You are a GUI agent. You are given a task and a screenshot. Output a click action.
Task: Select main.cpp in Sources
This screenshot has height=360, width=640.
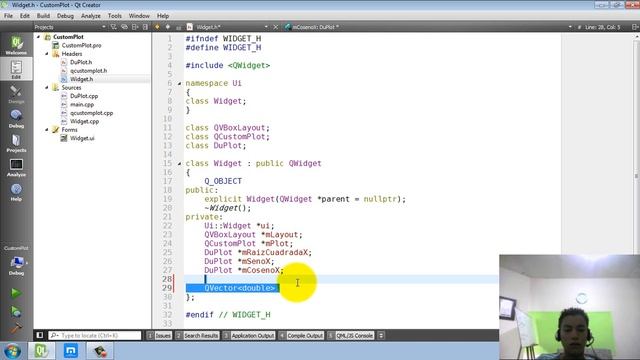82,104
